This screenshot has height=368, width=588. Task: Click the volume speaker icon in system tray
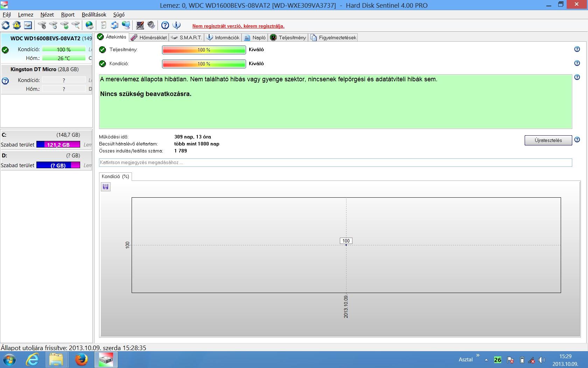tap(542, 360)
